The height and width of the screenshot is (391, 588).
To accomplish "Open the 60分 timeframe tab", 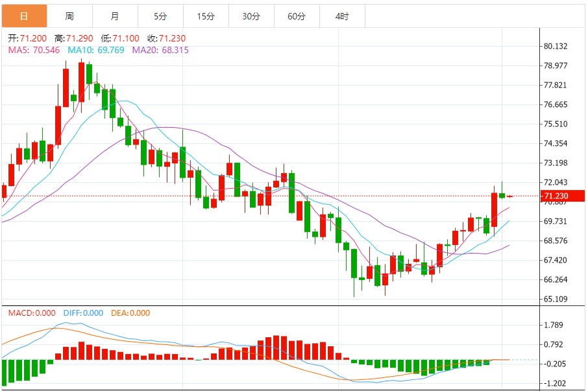I will point(297,16).
